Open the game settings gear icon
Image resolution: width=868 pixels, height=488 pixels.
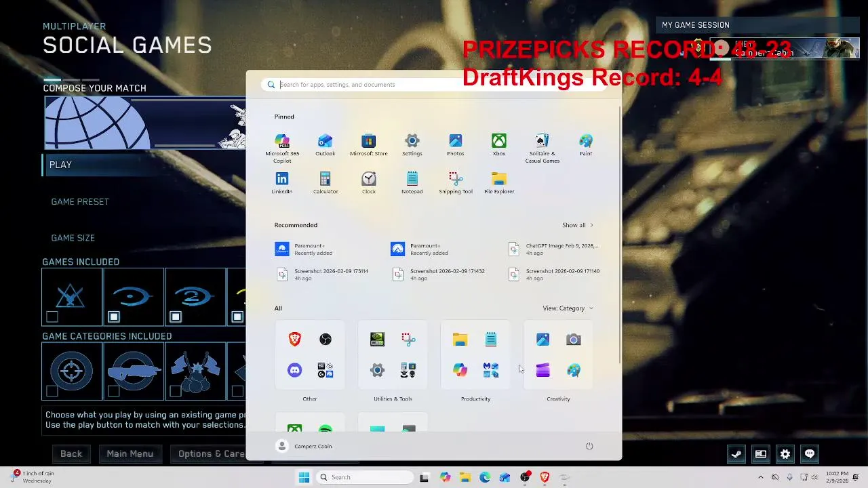coord(785,454)
